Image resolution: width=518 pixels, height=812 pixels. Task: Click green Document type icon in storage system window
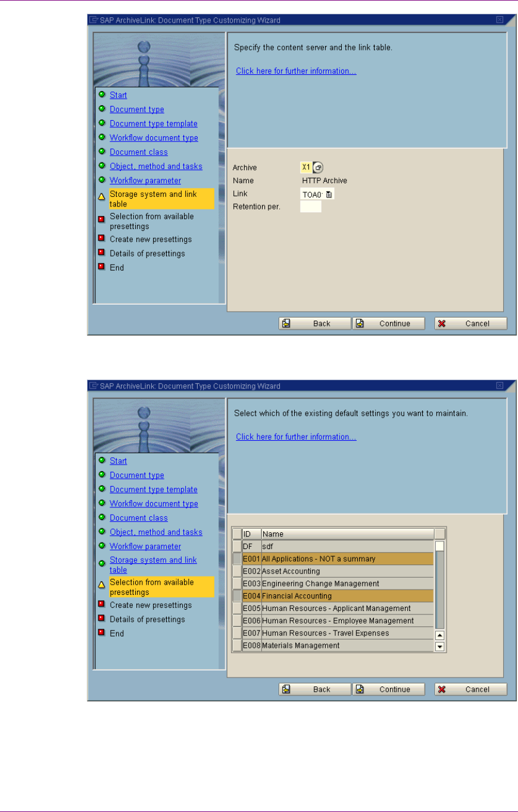tap(102, 109)
